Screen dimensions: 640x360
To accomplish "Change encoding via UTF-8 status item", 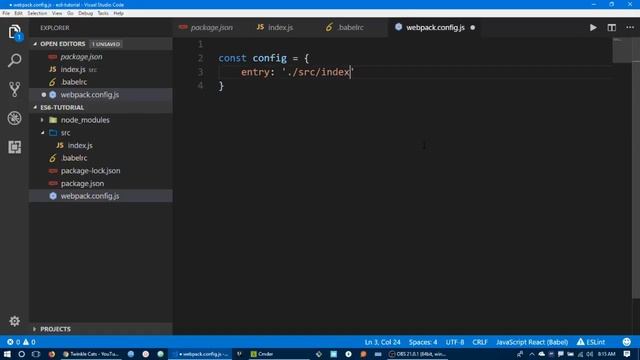I will tap(455, 342).
